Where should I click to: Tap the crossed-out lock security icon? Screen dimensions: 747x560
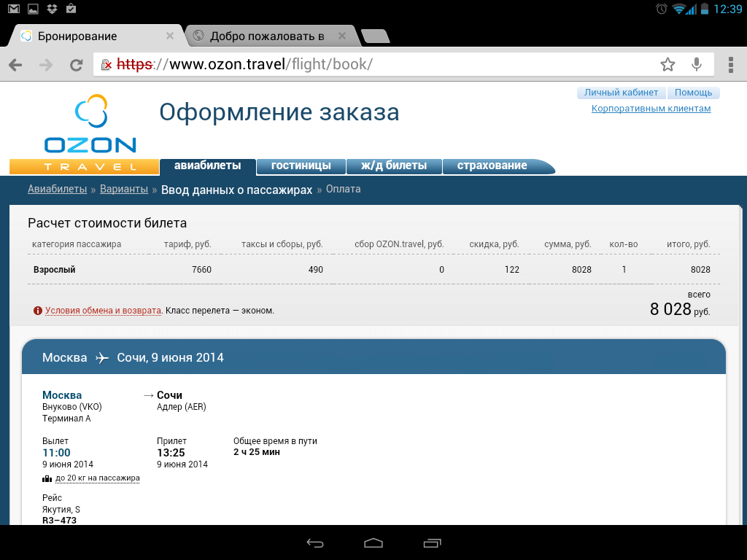coord(107,64)
